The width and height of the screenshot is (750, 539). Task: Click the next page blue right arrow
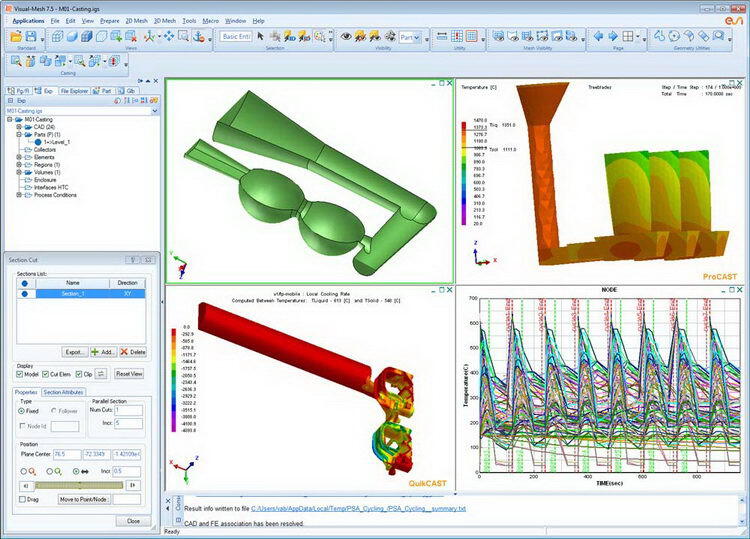[612, 36]
